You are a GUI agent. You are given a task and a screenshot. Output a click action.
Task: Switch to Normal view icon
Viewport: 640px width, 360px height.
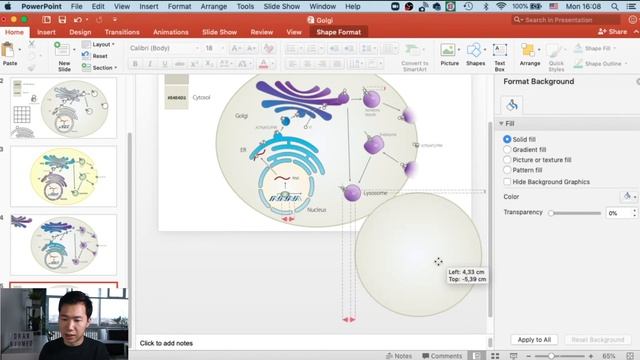476,356
